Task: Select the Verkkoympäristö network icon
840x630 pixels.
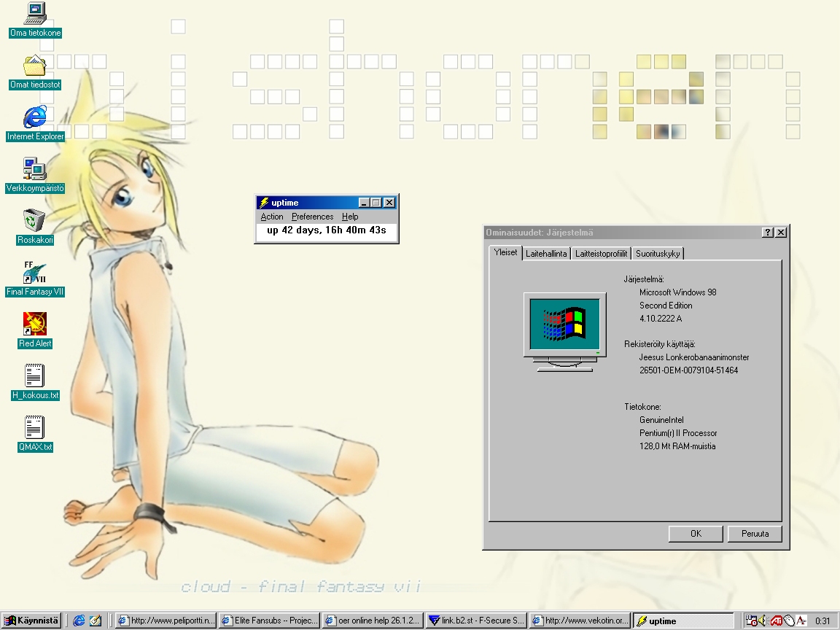Action: coord(35,169)
